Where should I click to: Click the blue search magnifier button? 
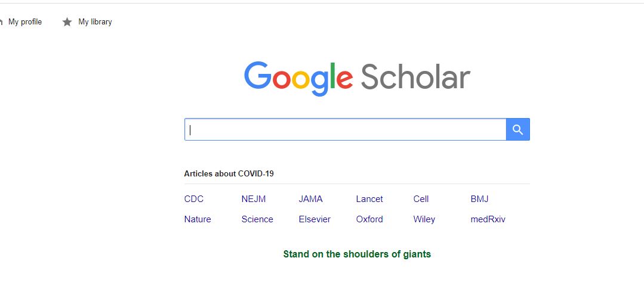coord(517,129)
